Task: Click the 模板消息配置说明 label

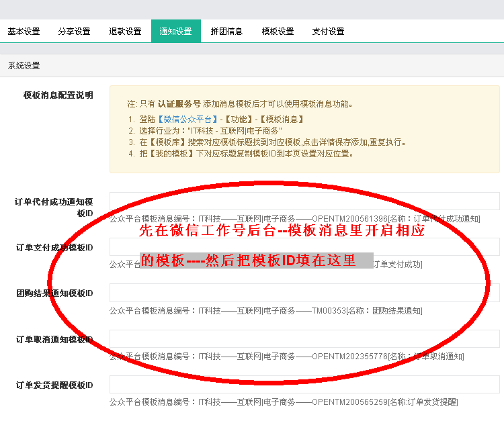Action: [x=58, y=95]
